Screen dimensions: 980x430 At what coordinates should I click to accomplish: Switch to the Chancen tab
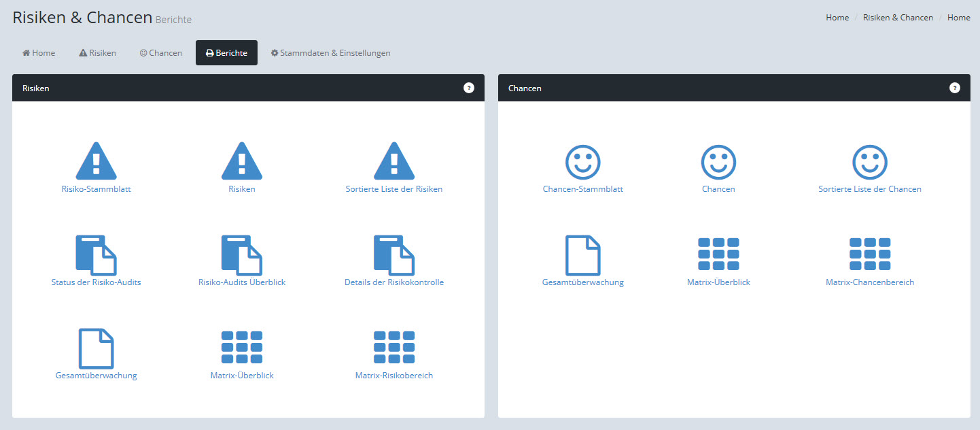tap(161, 53)
